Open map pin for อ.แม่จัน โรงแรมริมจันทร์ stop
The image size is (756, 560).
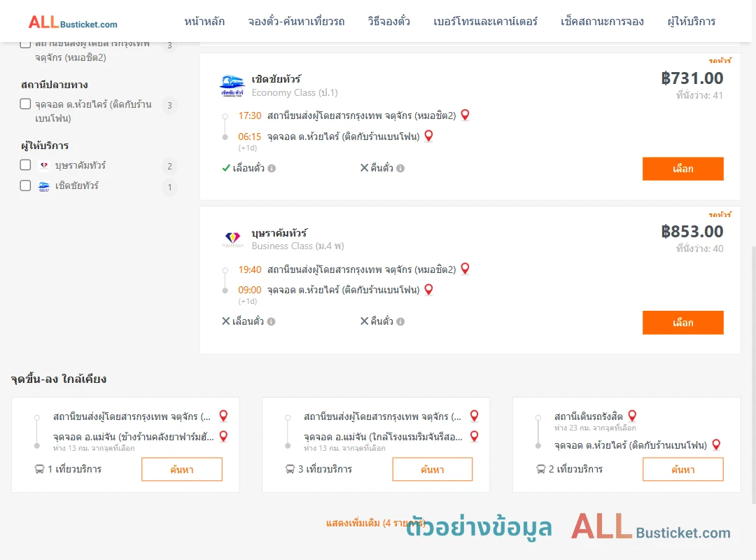pos(474,436)
